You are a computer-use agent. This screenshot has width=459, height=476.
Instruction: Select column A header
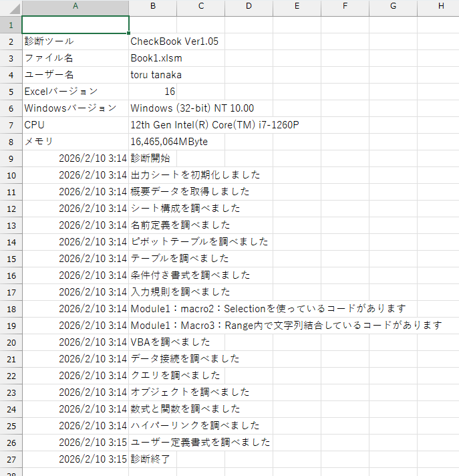75,7
